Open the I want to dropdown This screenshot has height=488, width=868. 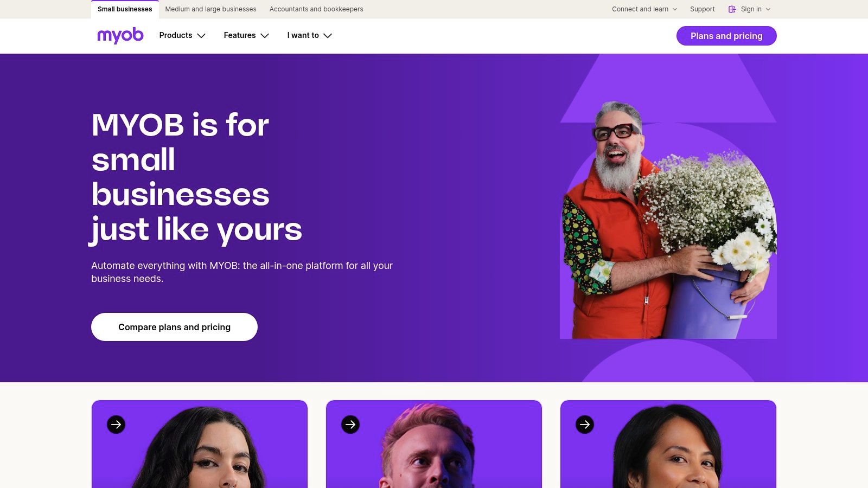click(x=309, y=36)
